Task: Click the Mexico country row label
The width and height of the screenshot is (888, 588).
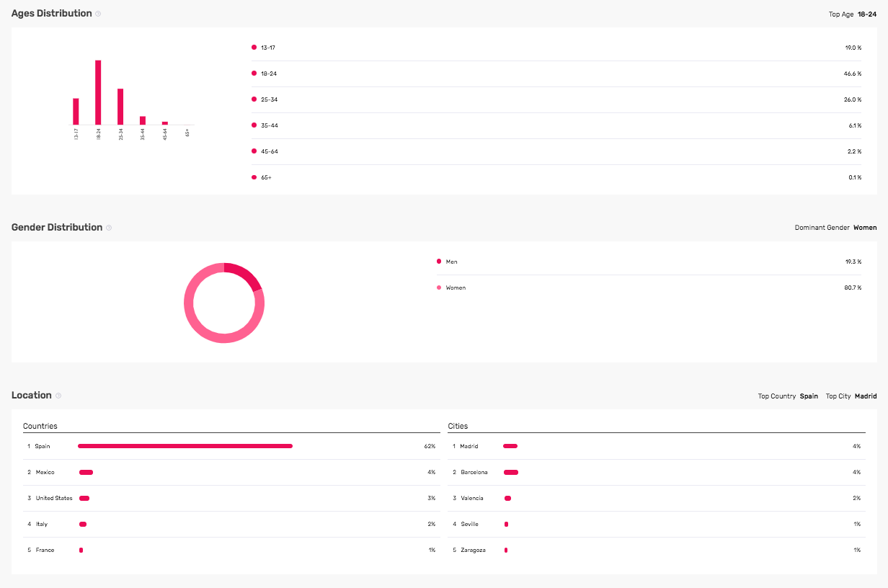Action: 45,473
